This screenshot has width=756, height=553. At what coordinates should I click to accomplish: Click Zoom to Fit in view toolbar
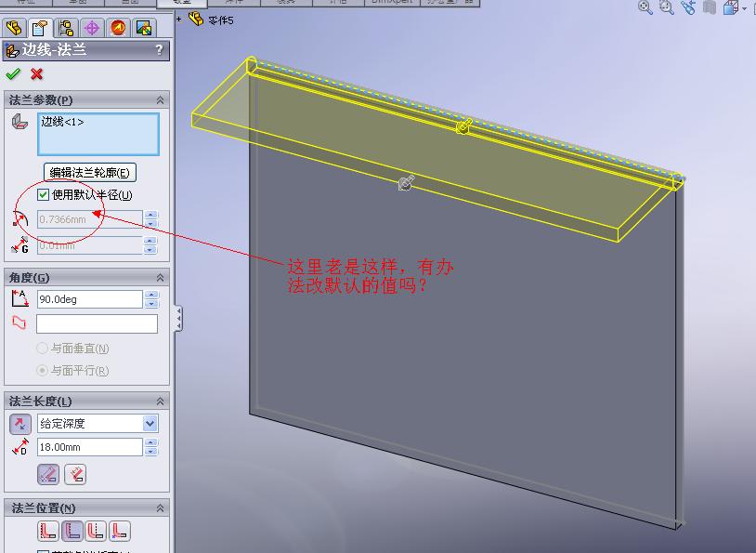coord(645,7)
